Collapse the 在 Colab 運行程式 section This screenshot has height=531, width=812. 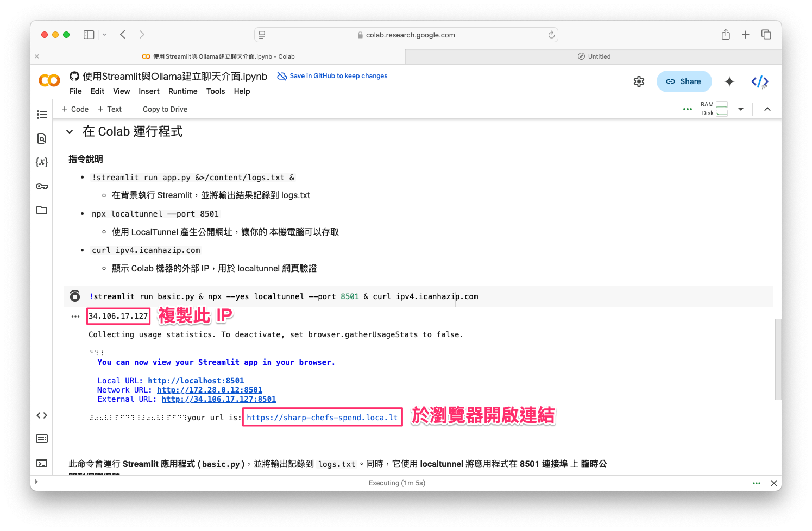[70, 131]
